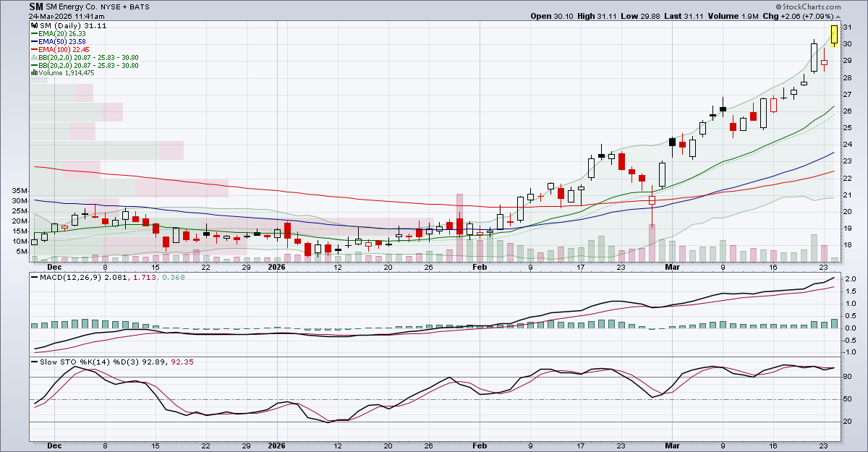Click the 18 price axis label
The height and width of the screenshot is (452, 868).
pyautogui.click(x=848, y=244)
